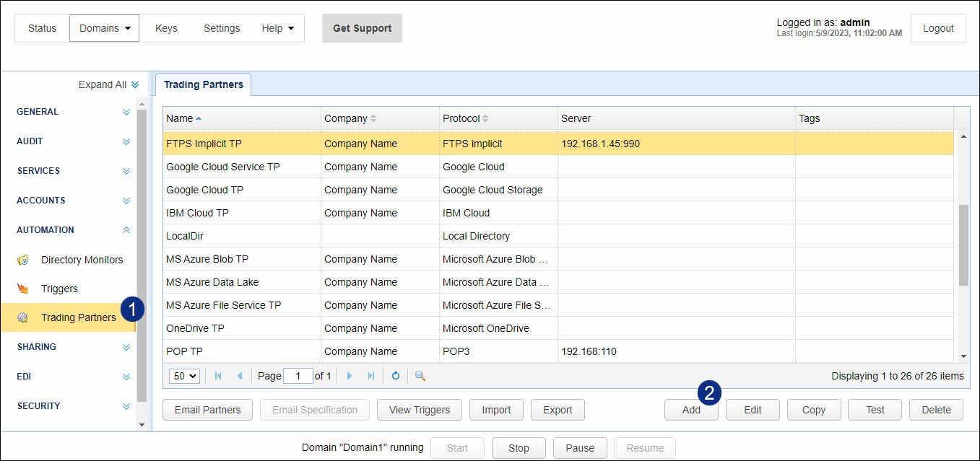Viewport: 980px width, 461px height.
Task: Click the 192.168.1.45:990 server cell
Action: 677,144
